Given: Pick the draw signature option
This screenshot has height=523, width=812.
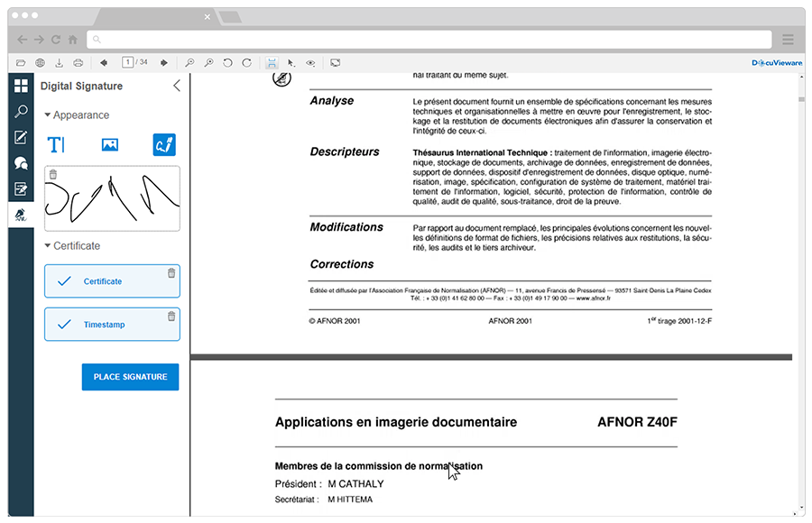Looking at the screenshot, I should click(163, 143).
